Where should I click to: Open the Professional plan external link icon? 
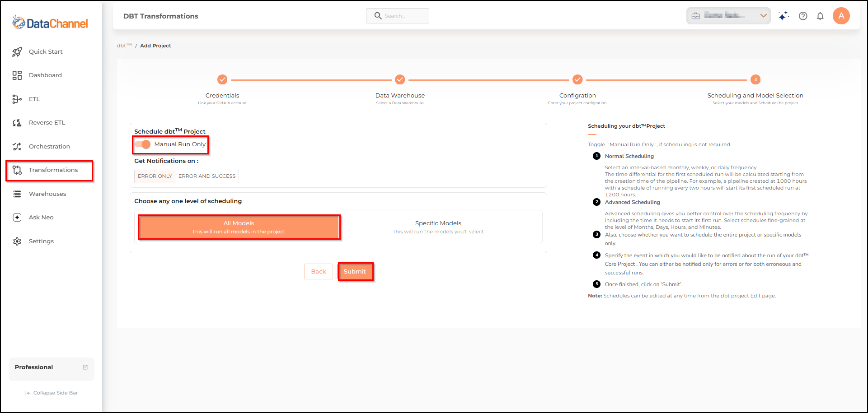tap(85, 367)
